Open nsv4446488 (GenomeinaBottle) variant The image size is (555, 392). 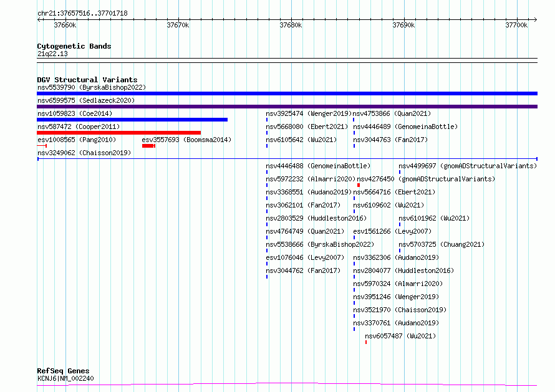[318, 166]
